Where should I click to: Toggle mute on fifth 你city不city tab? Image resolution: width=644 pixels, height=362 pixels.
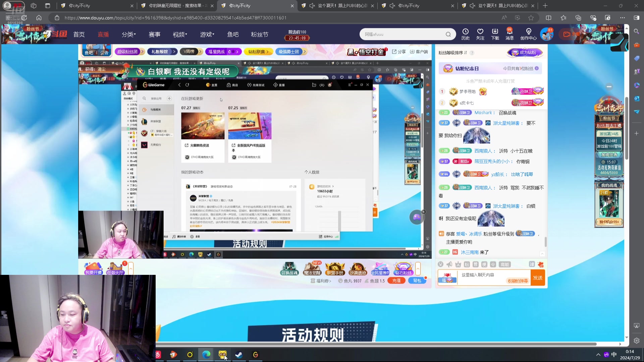[392, 6]
